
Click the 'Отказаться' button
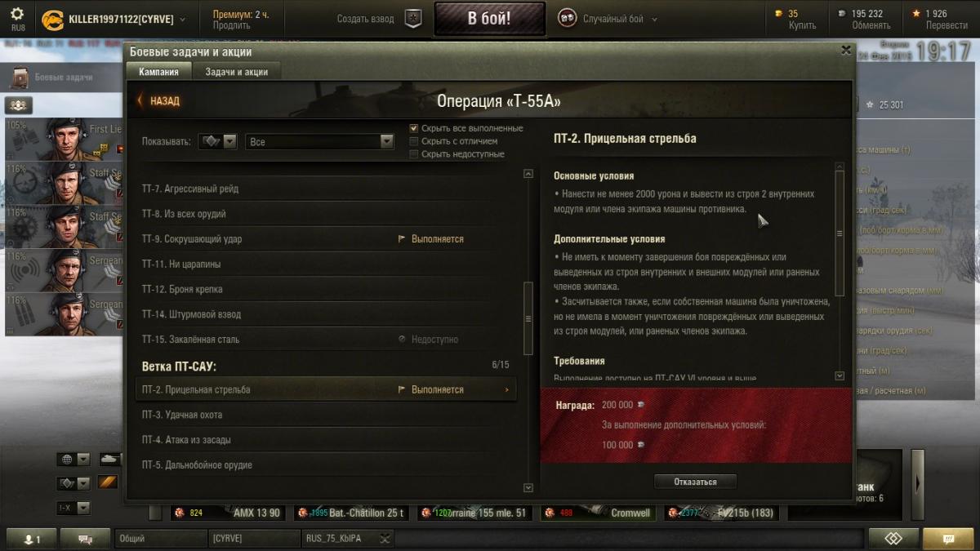click(x=695, y=482)
